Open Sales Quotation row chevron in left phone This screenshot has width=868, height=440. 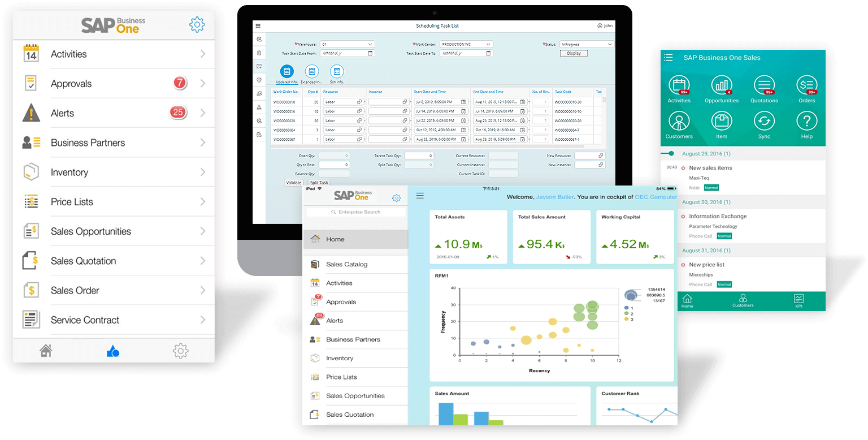click(x=203, y=261)
